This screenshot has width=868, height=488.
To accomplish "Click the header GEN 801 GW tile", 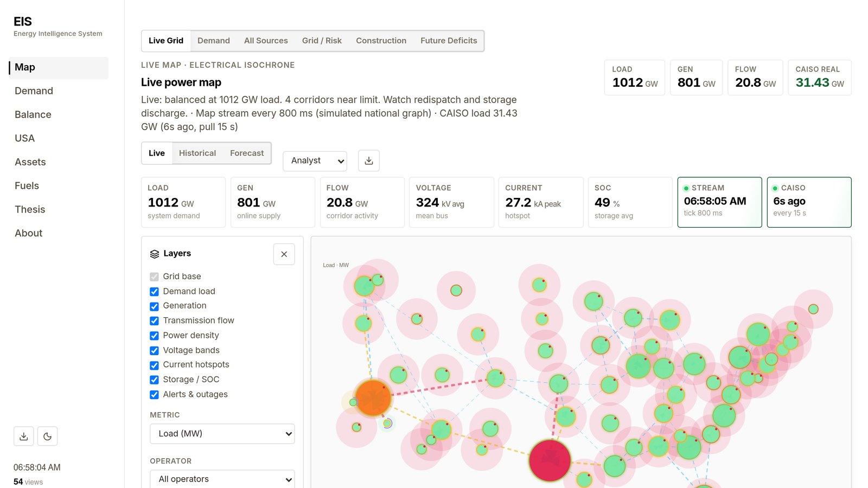I will [697, 78].
